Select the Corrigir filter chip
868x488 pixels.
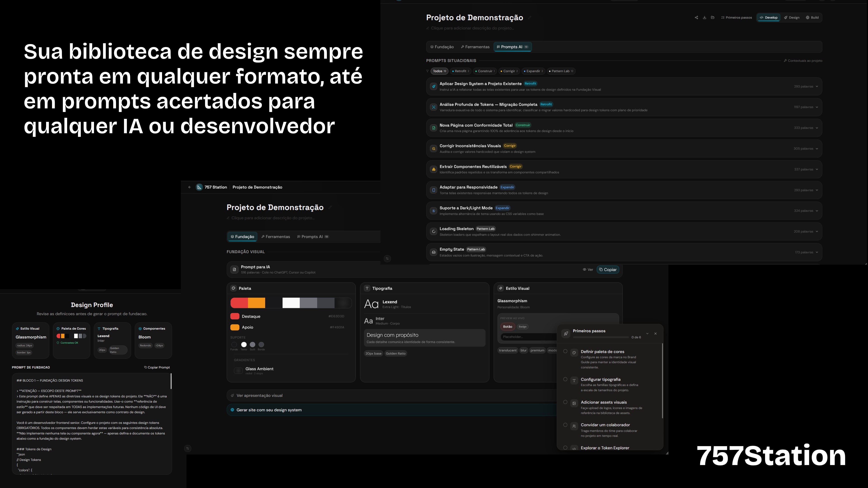(509, 71)
